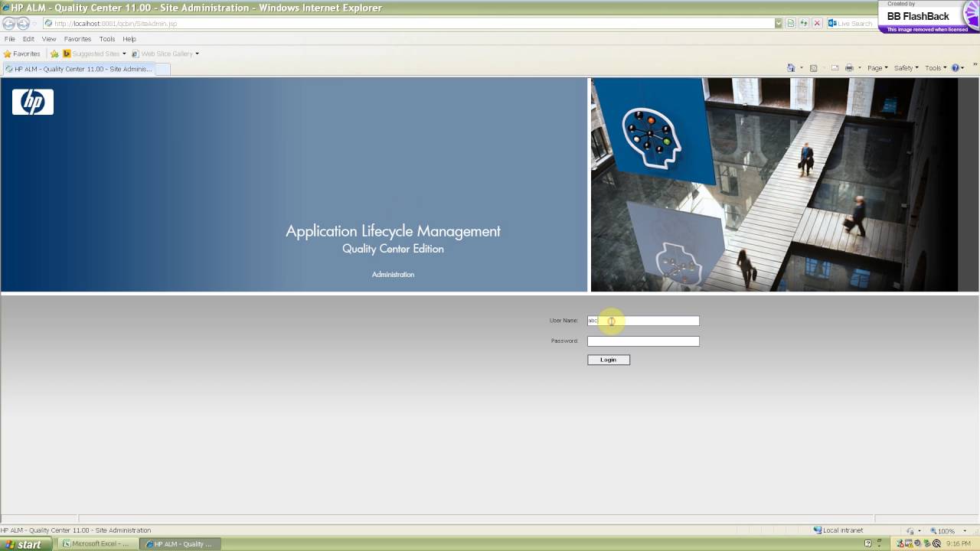The height and width of the screenshot is (551, 980).
Task: Click the Login button
Action: point(609,360)
